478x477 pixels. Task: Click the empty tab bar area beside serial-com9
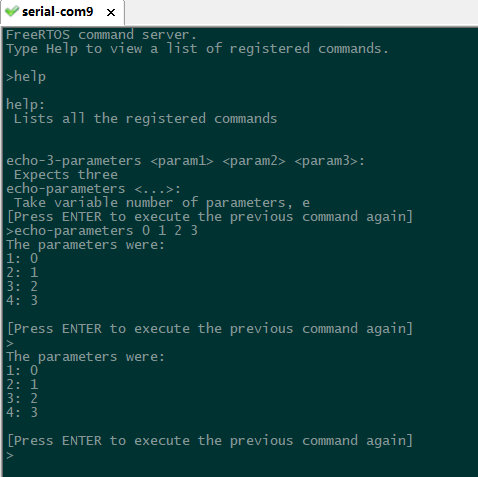(301, 12)
